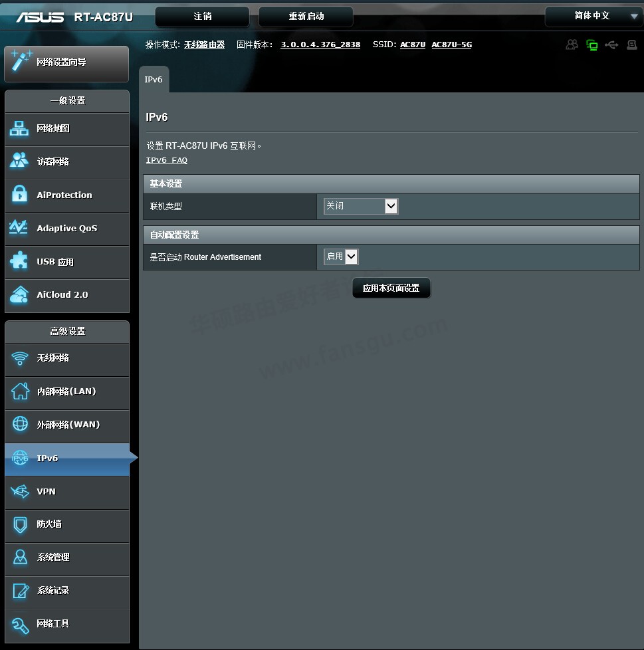The width and height of the screenshot is (644, 650).
Task: Click the 系统记录 notepad icon
Action: click(x=21, y=590)
